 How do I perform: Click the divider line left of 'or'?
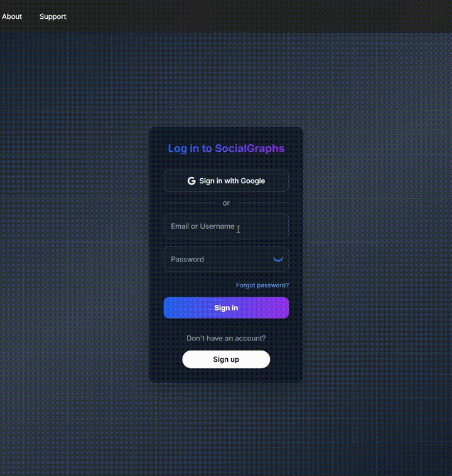coord(188,203)
